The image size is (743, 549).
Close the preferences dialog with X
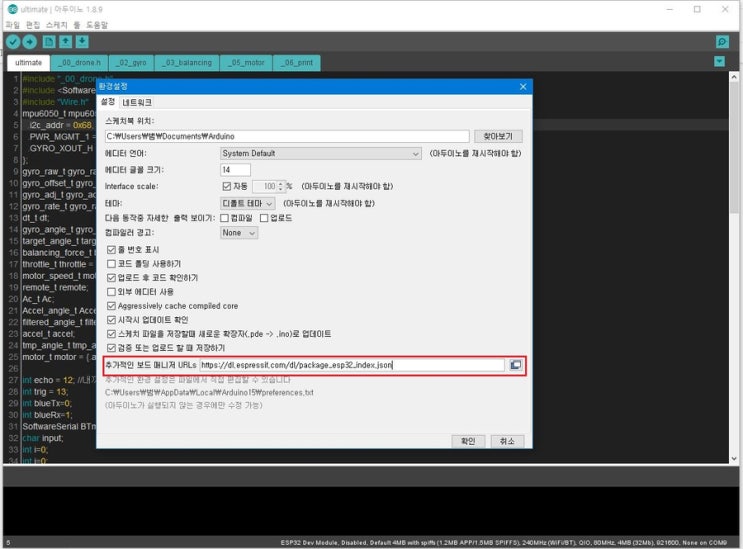coord(523,87)
